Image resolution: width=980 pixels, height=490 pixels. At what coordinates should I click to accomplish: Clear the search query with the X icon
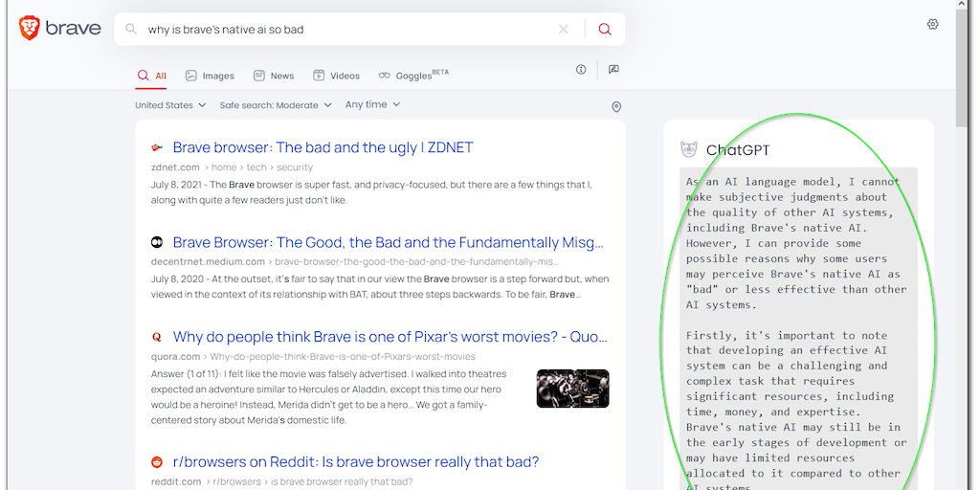(x=563, y=29)
